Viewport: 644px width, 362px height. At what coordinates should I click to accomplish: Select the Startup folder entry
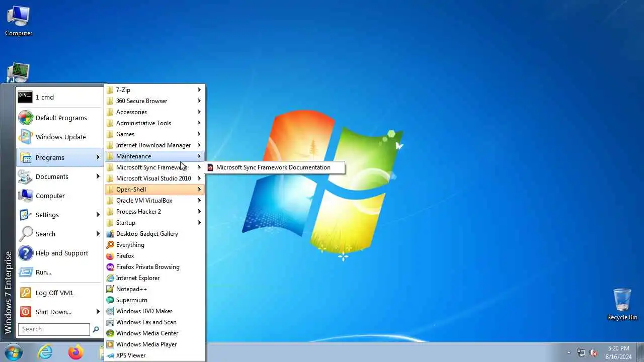(154, 223)
